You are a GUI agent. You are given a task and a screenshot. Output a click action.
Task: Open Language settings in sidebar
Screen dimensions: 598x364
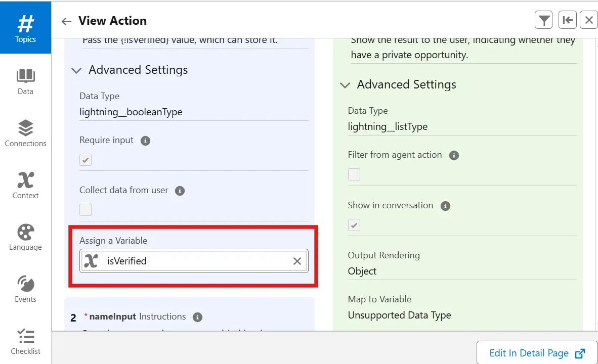pyautogui.click(x=25, y=238)
